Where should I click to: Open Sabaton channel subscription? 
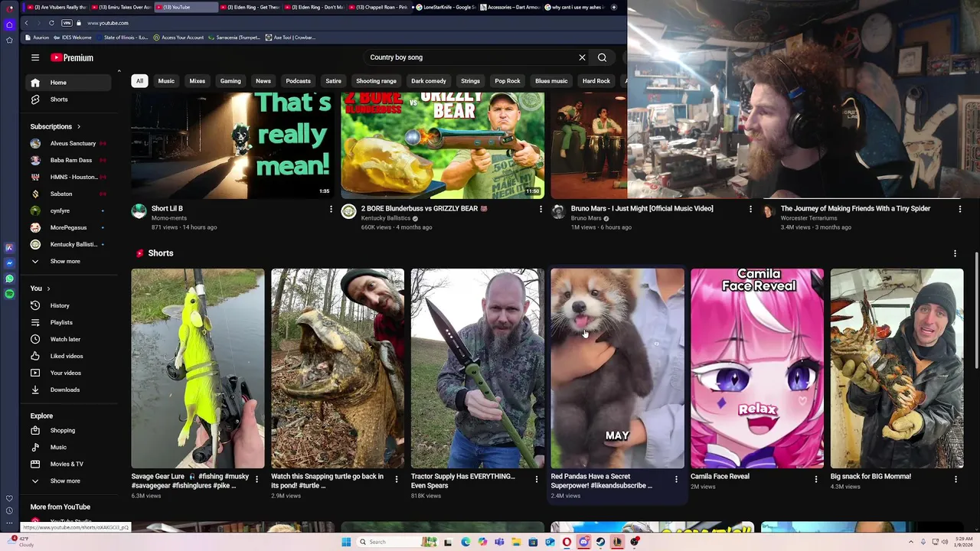point(70,194)
